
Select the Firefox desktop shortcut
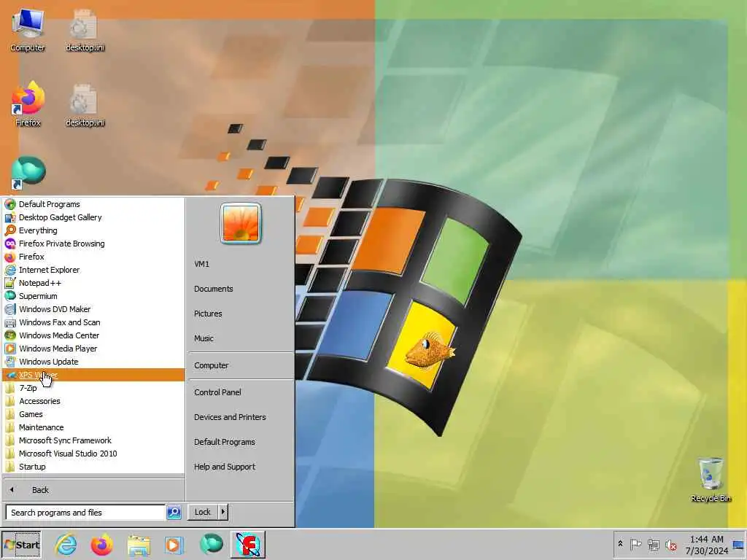tap(28, 104)
